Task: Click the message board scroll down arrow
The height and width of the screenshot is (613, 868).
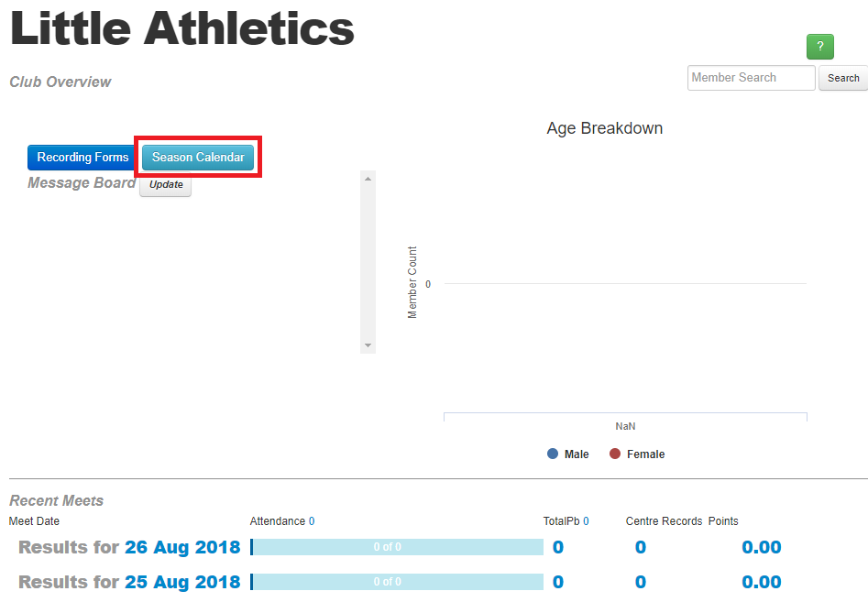Action: click(368, 345)
